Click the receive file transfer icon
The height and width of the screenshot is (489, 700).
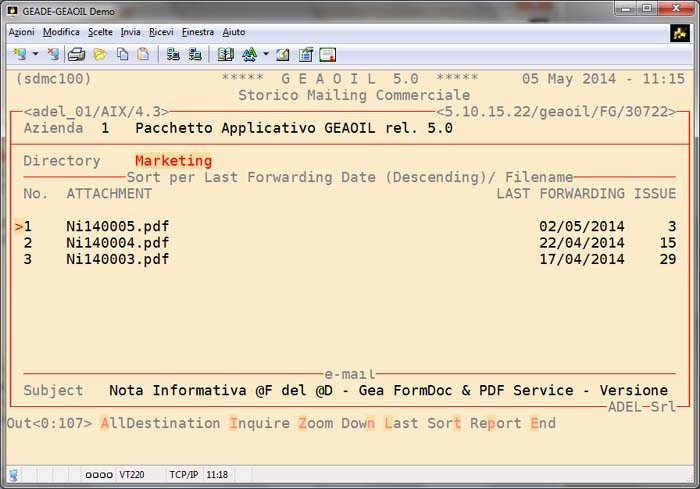click(195, 54)
